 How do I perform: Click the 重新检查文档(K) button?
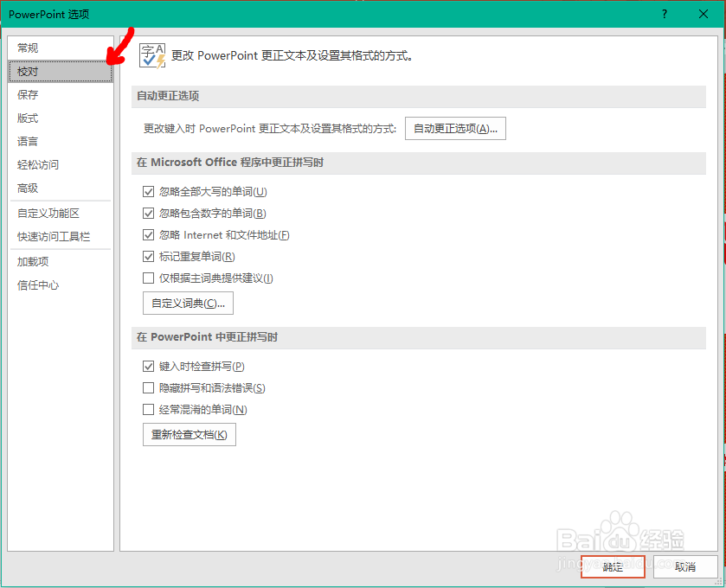click(x=190, y=435)
